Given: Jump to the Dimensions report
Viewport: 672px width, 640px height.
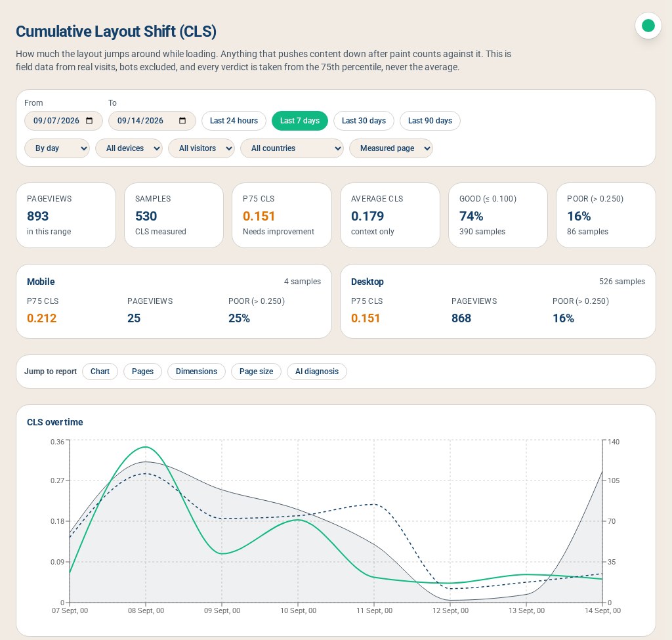Looking at the screenshot, I should click(196, 372).
